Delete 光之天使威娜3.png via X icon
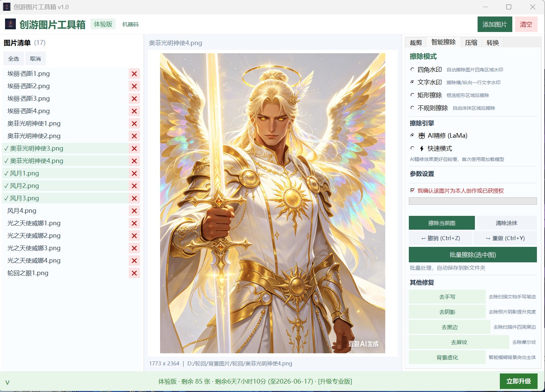Image resolution: width=545 pixels, height=392 pixels. tap(134, 248)
